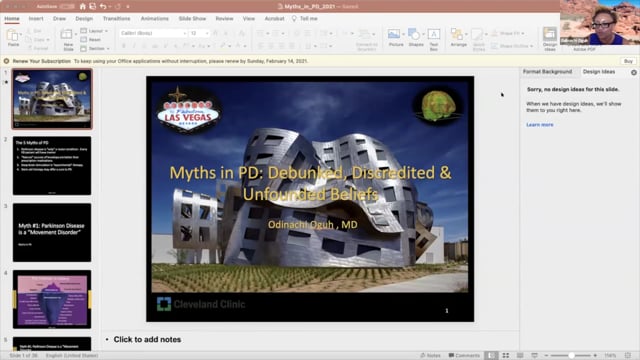Start Slide Show from status bar
640x360 pixels.
click(x=534, y=356)
